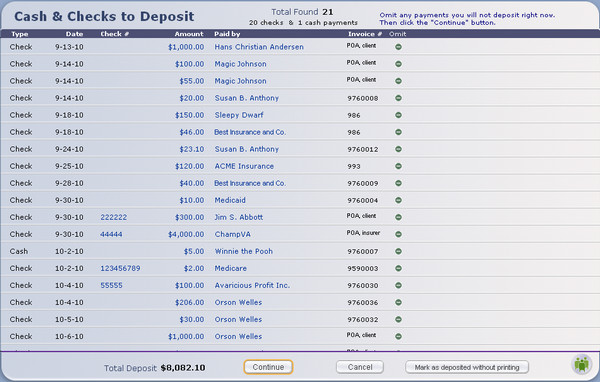Image resolution: width=600 pixels, height=382 pixels.
Task: Omit the ACME Insurance $120.00 check
Action: 398,166
